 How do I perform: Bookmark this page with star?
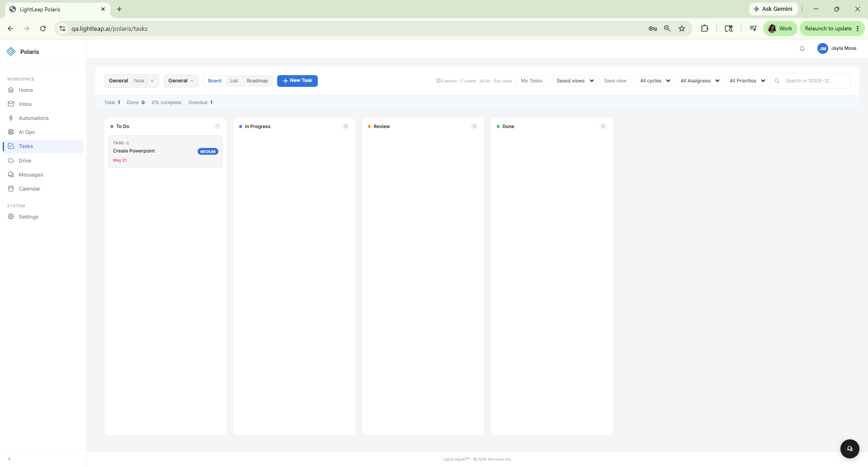tap(682, 29)
